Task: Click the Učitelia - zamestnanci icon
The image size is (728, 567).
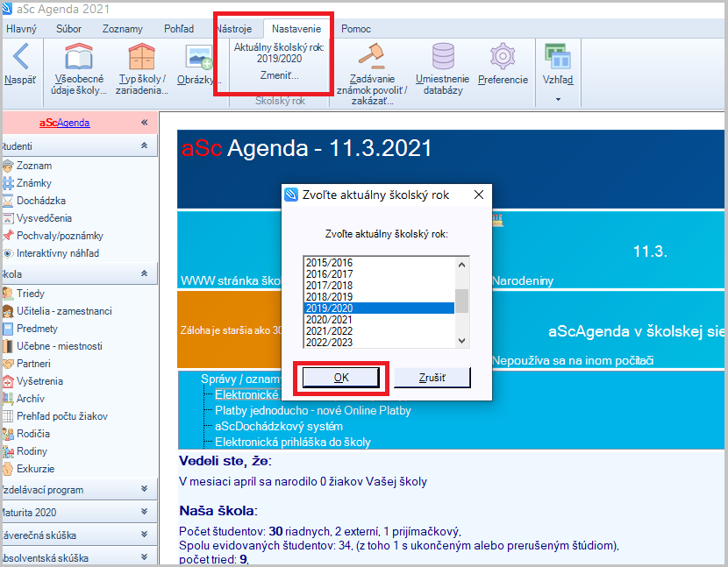Action: (x=8, y=311)
